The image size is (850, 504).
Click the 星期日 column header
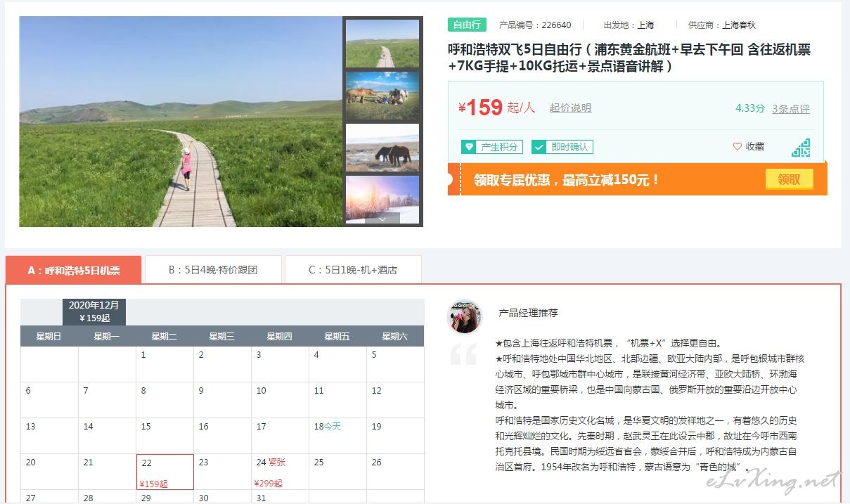click(49, 337)
